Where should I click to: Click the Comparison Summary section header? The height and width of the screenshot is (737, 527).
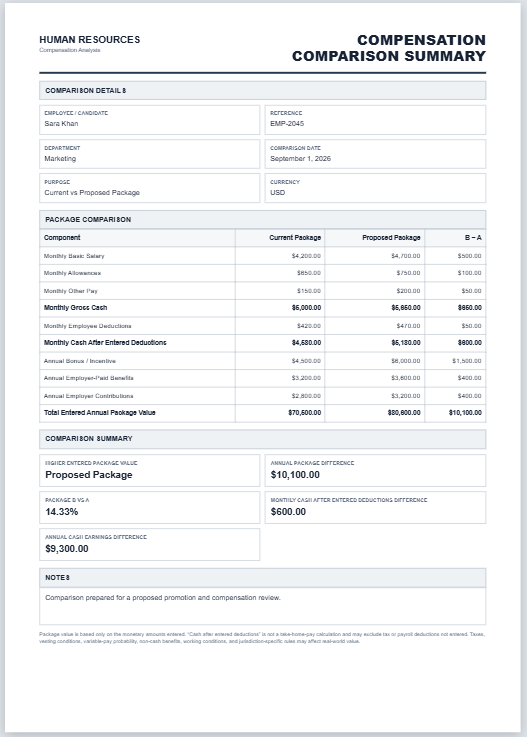(x=262, y=439)
